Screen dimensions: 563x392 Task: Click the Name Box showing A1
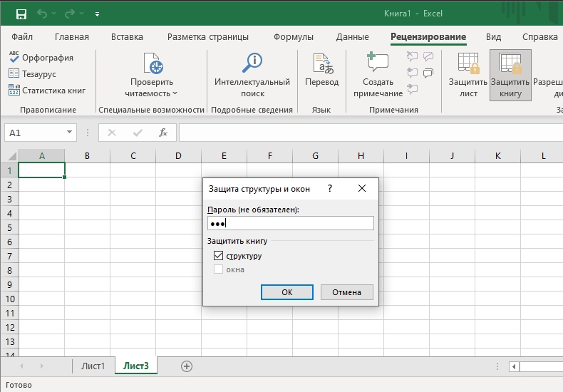(x=35, y=133)
